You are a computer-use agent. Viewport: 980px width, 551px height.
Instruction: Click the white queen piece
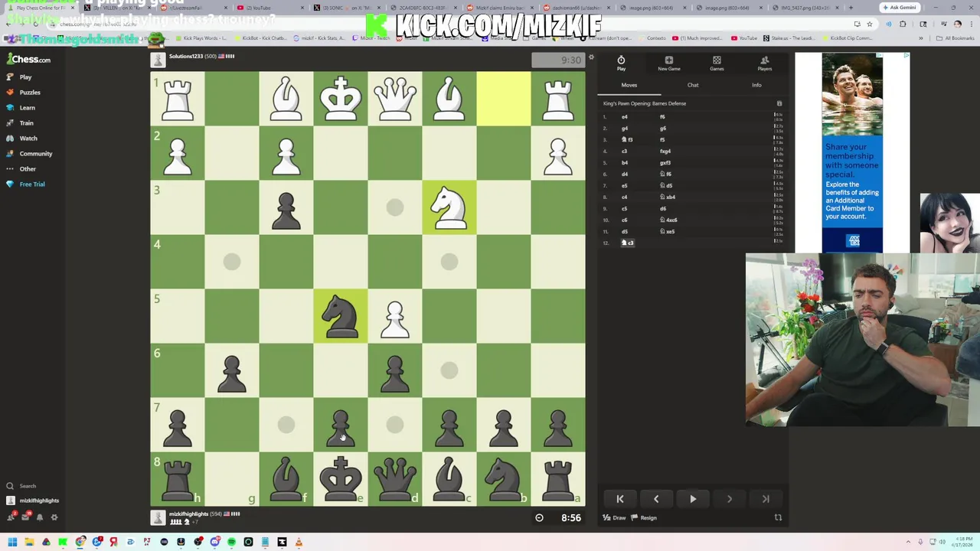point(395,99)
